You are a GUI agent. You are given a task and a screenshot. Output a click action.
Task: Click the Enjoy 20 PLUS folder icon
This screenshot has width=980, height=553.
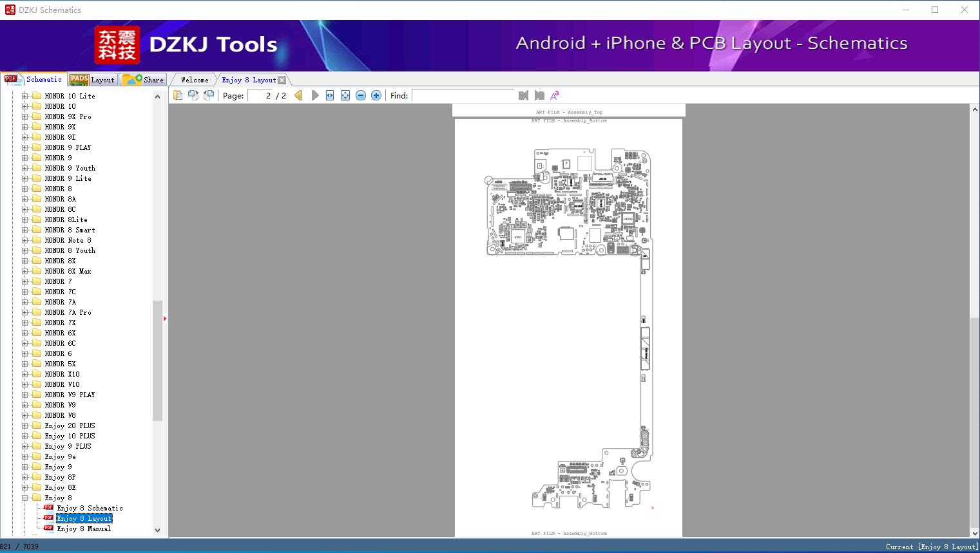[x=37, y=426]
